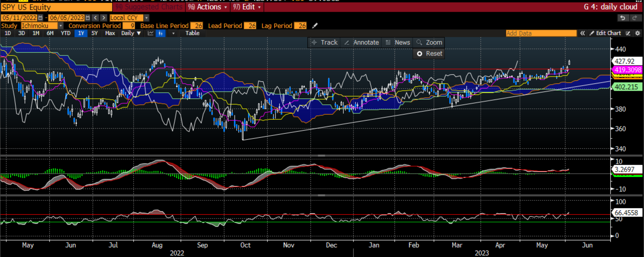644x257 pixels.
Task: Click the SPY US Equity security field
Action: click(56, 7)
